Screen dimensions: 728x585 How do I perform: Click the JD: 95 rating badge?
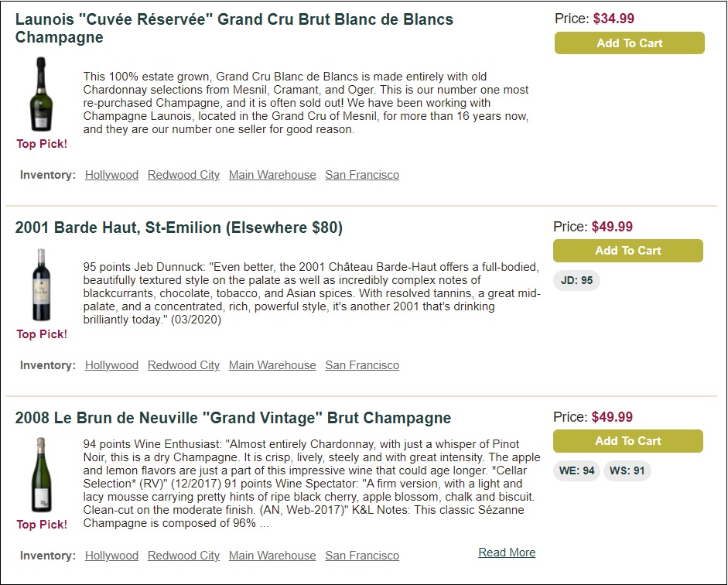pos(576,280)
